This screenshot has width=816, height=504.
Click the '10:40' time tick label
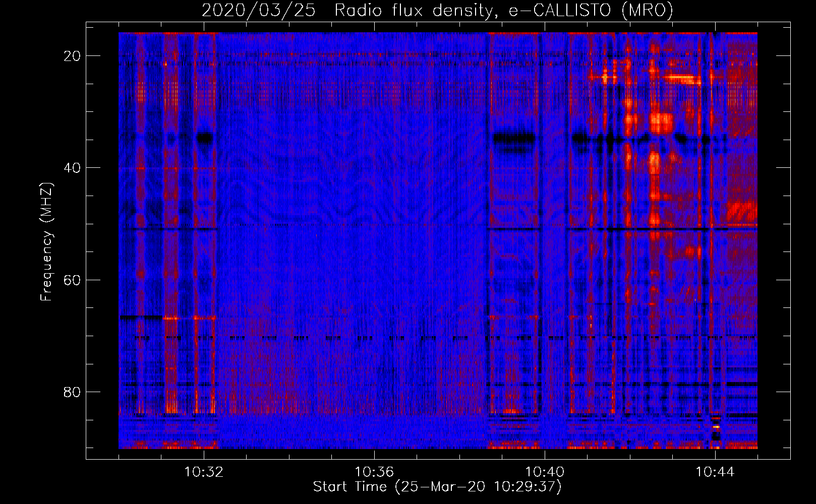coord(545,472)
